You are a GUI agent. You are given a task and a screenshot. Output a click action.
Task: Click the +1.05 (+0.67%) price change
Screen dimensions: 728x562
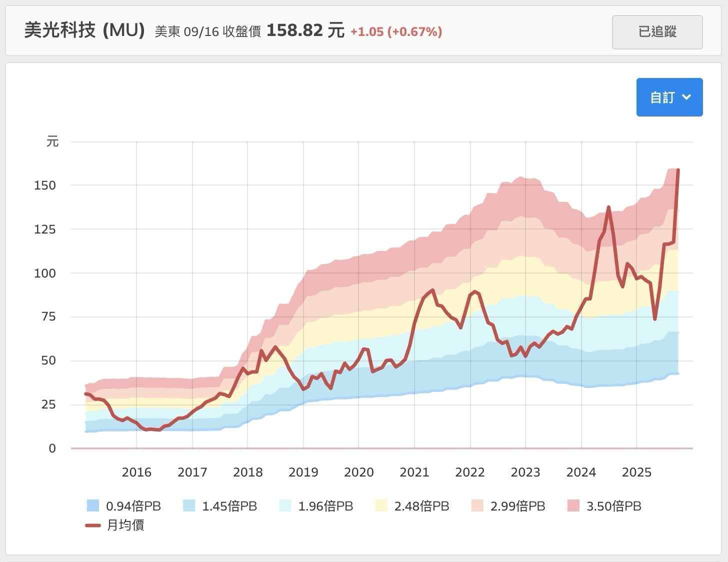tap(396, 32)
